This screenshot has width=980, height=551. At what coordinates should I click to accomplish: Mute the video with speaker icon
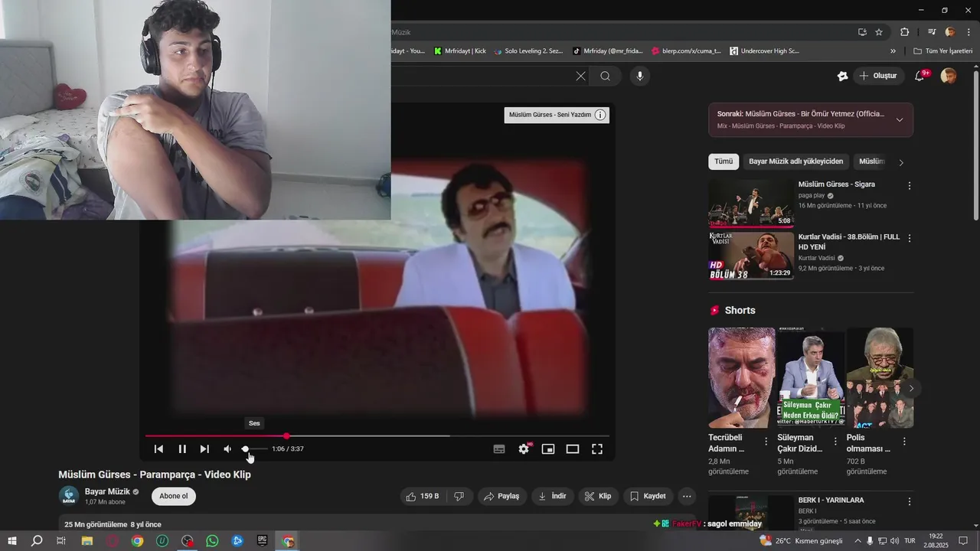click(227, 449)
